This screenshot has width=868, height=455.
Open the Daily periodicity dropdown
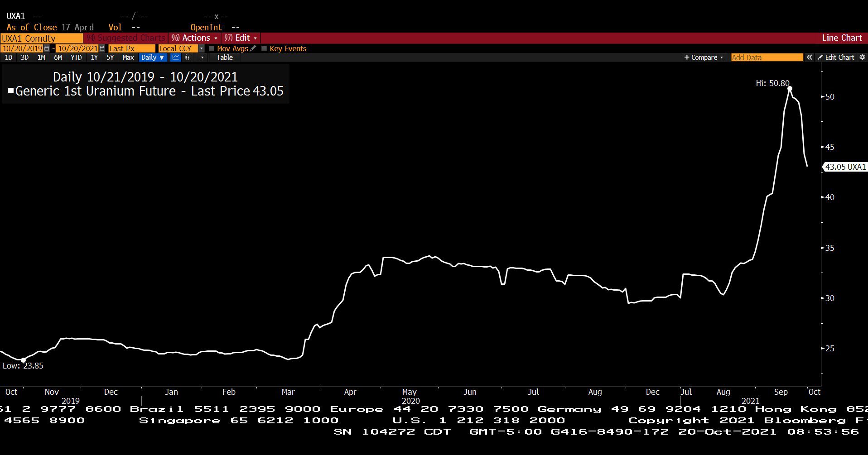[x=152, y=57]
